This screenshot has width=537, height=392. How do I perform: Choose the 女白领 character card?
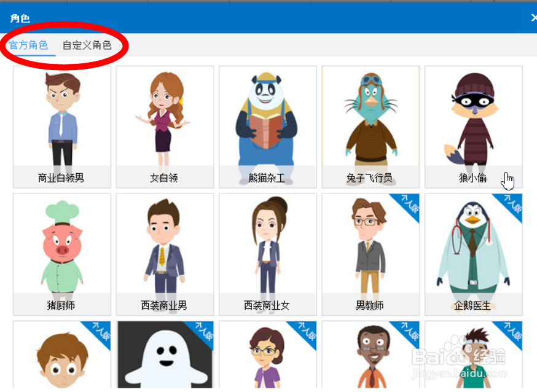[165, 127]
